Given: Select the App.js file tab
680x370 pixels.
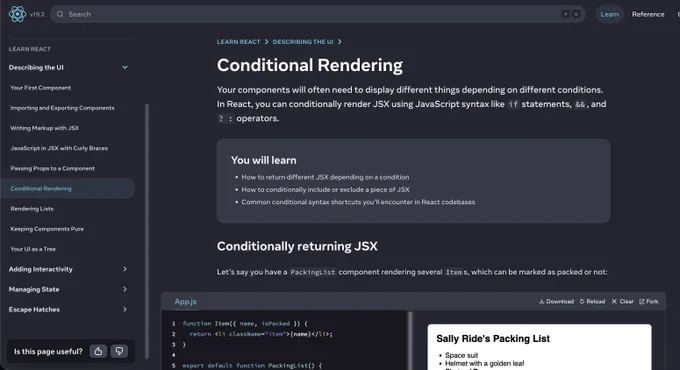Looking at the screenshot, I should pyautogui.click(x=186, y=301).
